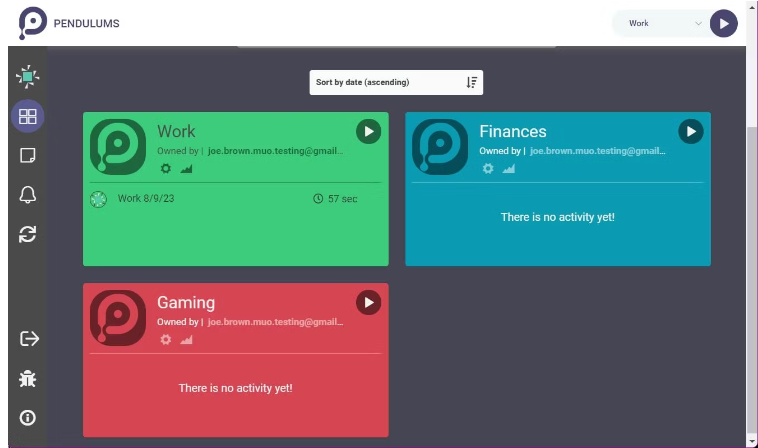Click the Work project logo thumbnail
Image resolution: width=758 pixels, height=448 pixels.
[x=118, y=147]
